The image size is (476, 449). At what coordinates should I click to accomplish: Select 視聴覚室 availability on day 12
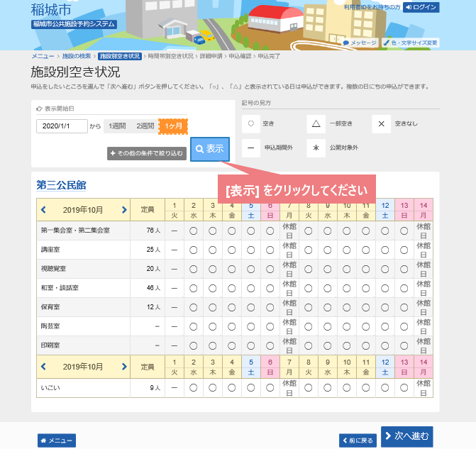[x=385, y=270]
